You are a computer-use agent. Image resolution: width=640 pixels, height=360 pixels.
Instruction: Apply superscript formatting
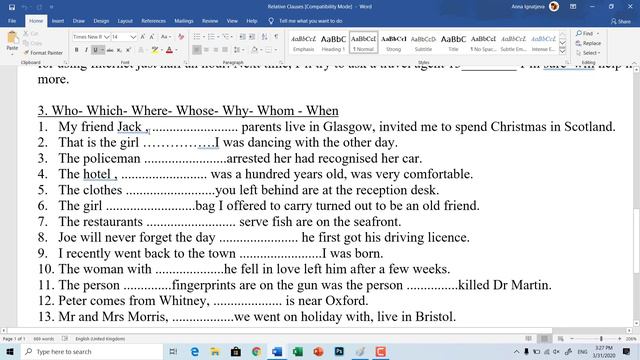pos(128,50)
